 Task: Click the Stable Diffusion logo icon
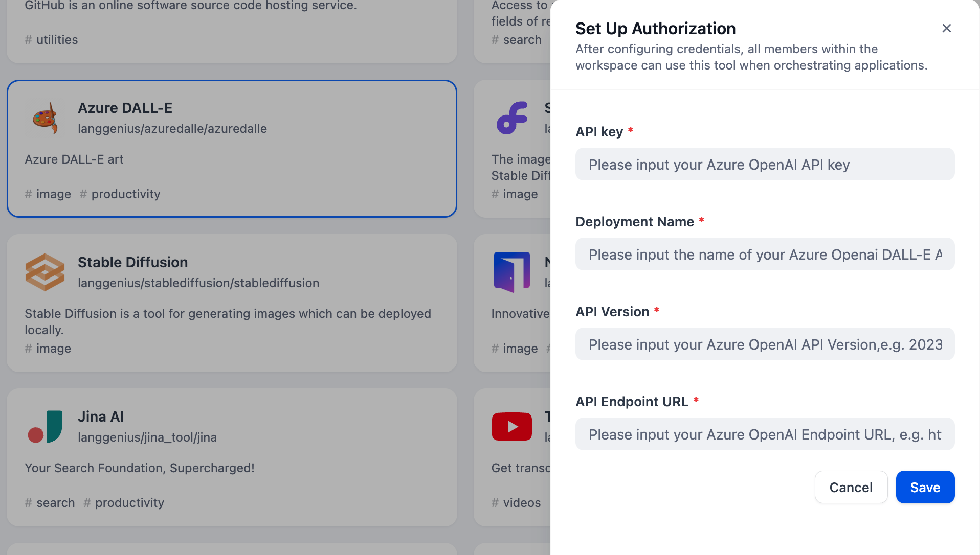pos(45,272)
